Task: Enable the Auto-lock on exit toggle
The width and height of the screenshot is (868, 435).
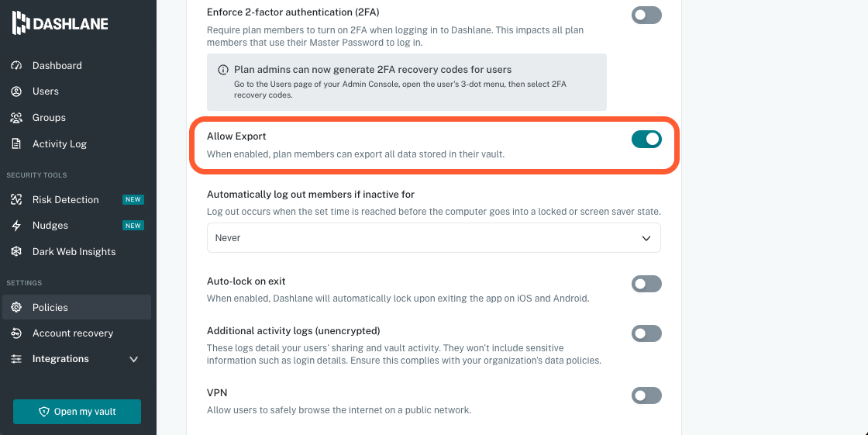Action: point(646,284)
